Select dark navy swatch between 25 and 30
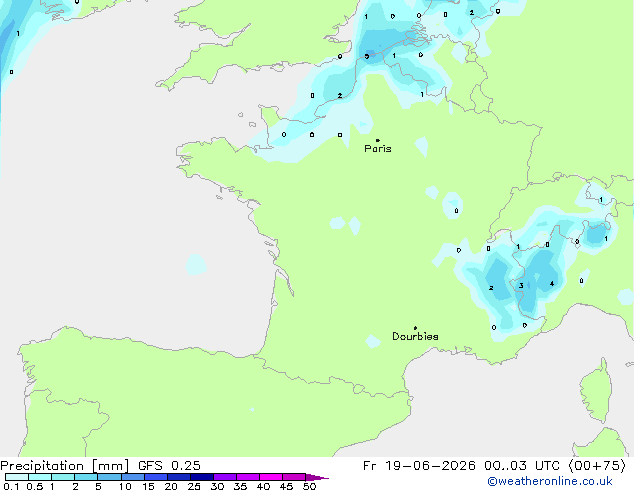The height and width of the screenshot is (490, 634). point(202,477)
